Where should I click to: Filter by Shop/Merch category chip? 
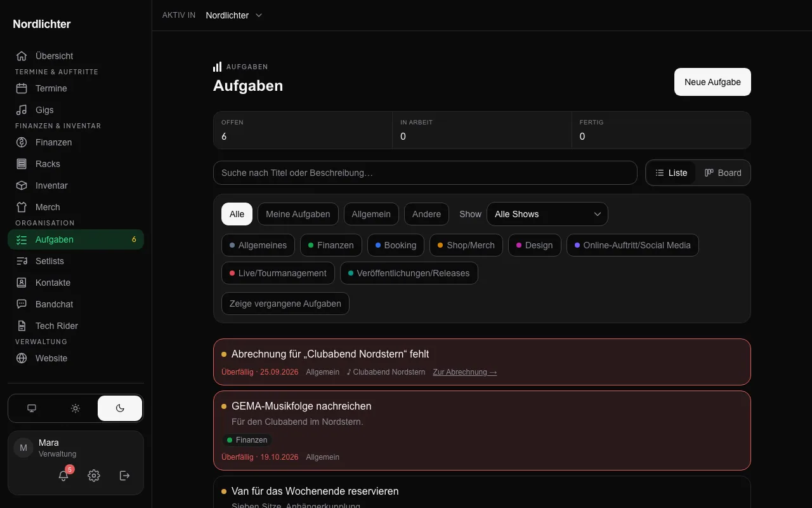[466, 245]
